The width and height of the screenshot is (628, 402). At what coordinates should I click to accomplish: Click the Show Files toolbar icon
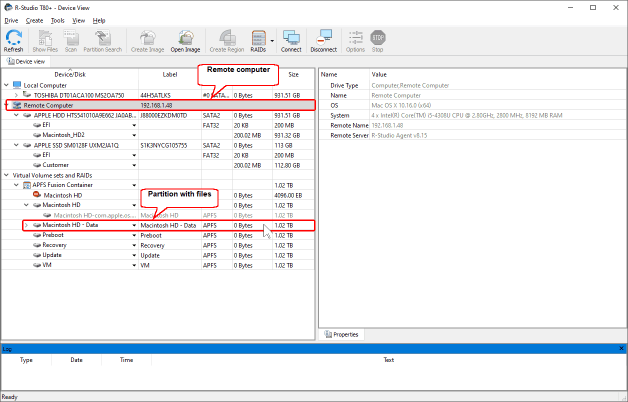click(x=45, y=41)
